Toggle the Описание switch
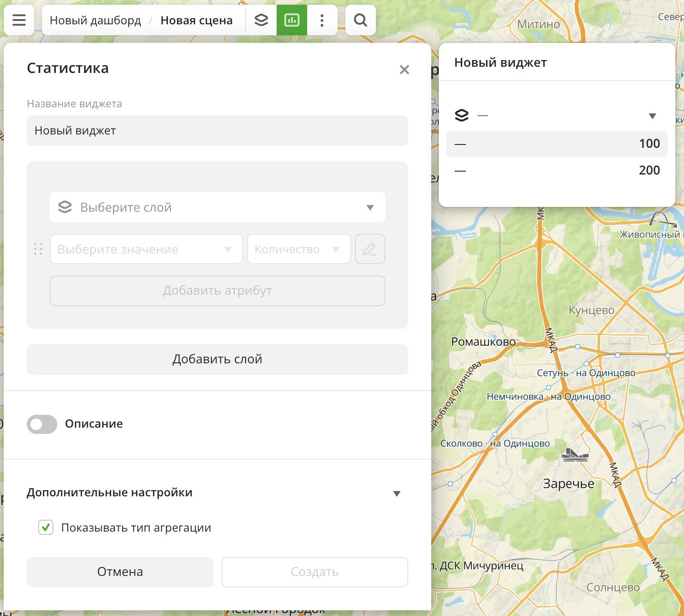Image resolution: width=684 pixels, height=616 pixels. tap(42, 424)
